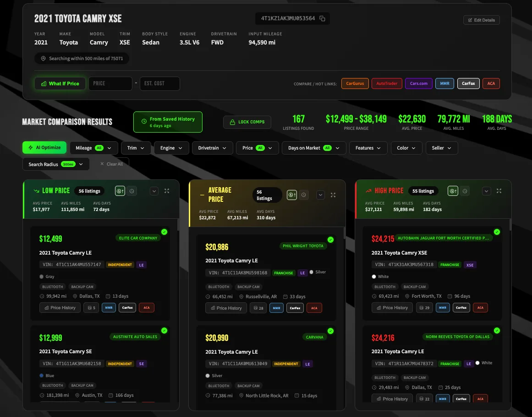
Task: Toggle green check on $12,499 listing
Action: (x=164, y=232)
